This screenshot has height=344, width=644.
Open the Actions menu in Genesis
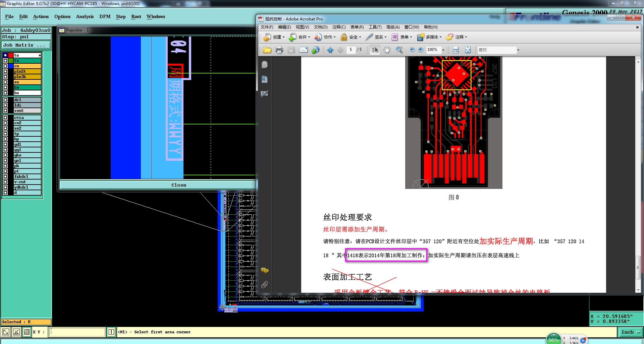[41, 17]
